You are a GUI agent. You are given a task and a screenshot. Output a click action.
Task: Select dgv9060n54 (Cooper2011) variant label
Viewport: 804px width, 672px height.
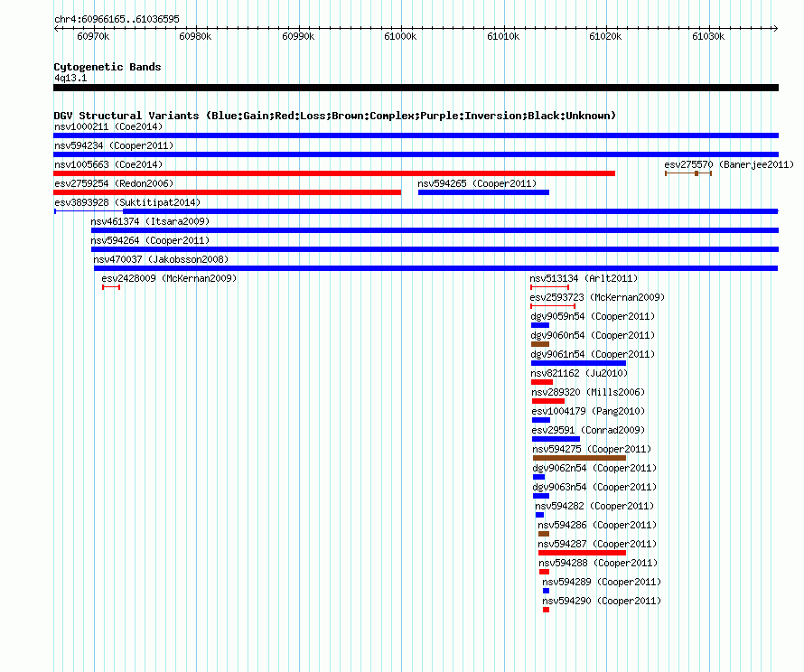point(593,335)
